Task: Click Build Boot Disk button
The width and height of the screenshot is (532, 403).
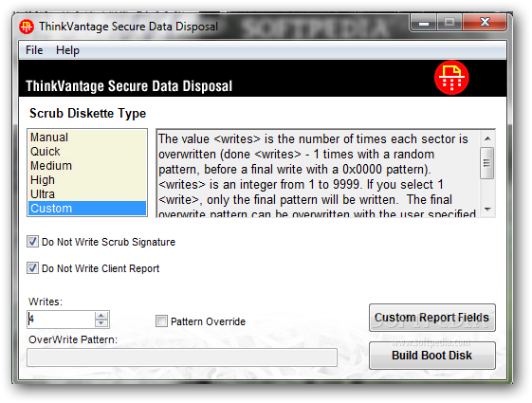Action: click(x=431, y=356)
